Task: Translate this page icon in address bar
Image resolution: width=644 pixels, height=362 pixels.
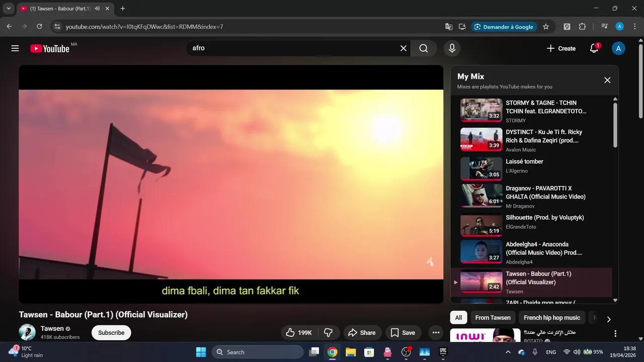Action: point(449,27)
